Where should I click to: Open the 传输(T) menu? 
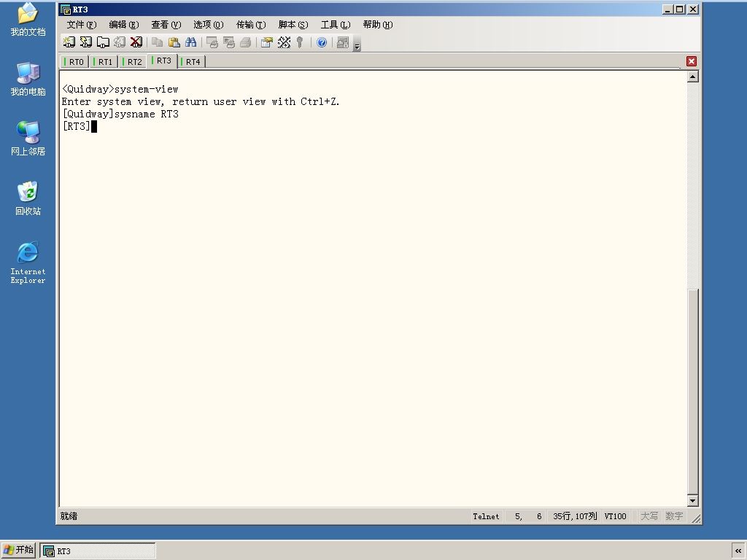tap(251, 25)
